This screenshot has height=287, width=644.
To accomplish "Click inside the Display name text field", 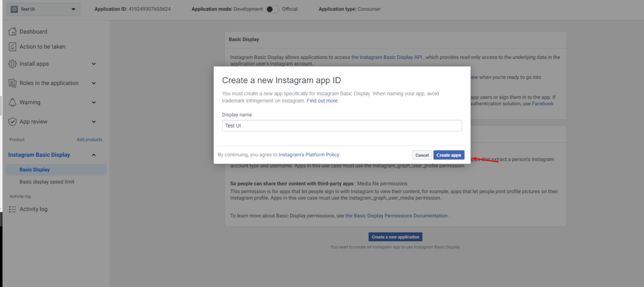I will point(342,125).
